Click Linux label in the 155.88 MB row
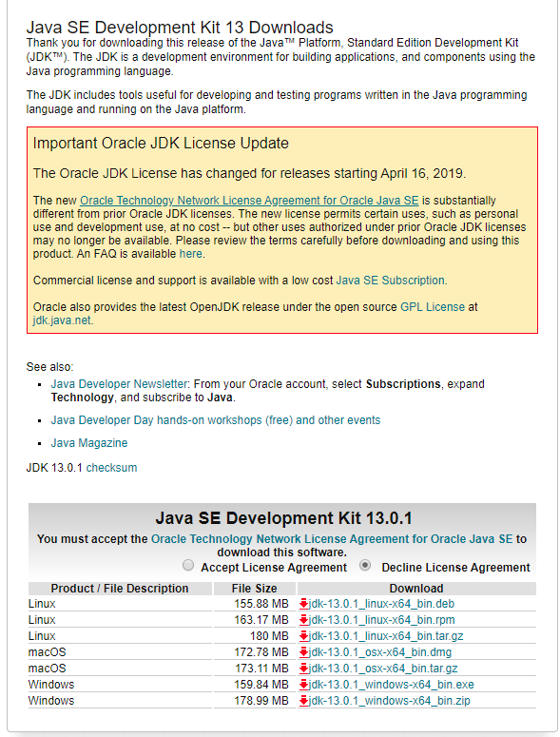 point(42,604)
